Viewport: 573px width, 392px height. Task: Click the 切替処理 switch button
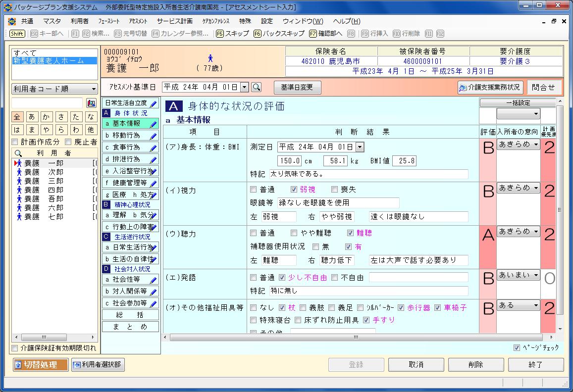tap(41, 365)
